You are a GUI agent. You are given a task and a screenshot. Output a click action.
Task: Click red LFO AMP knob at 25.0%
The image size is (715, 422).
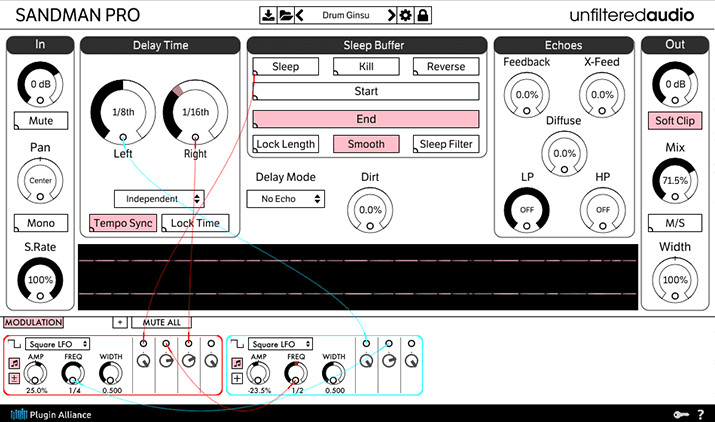[36, 373]
